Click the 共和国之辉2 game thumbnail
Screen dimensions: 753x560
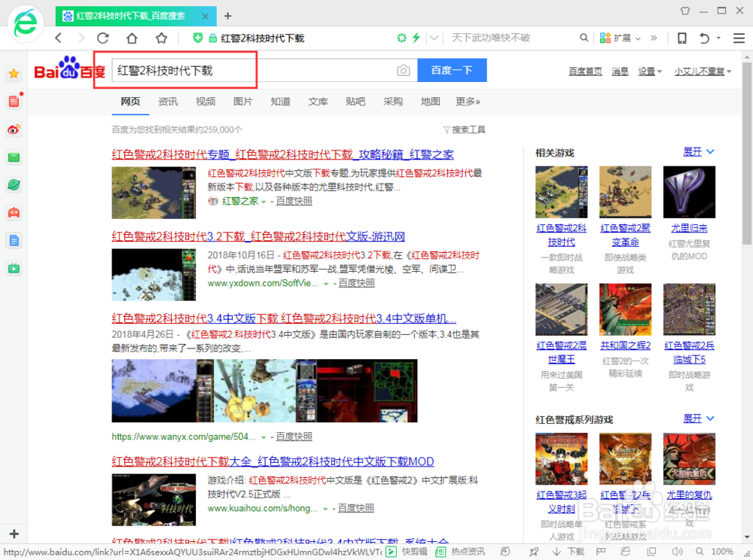625,309
